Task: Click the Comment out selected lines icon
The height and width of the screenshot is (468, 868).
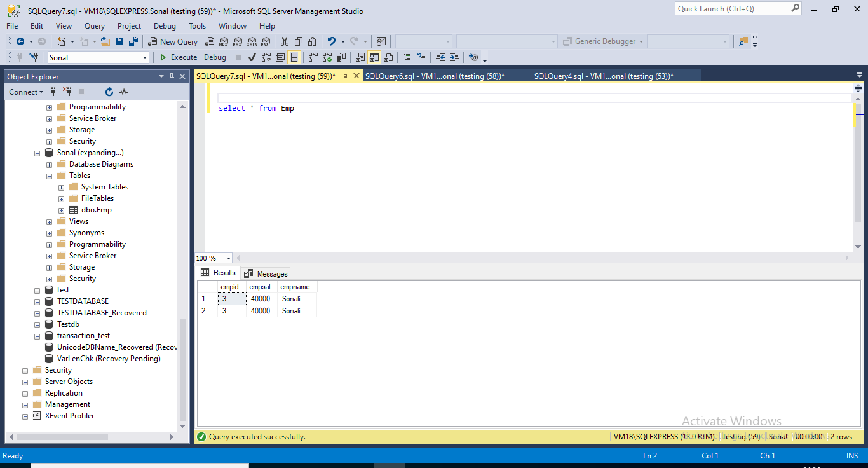Action: (407, 57)
